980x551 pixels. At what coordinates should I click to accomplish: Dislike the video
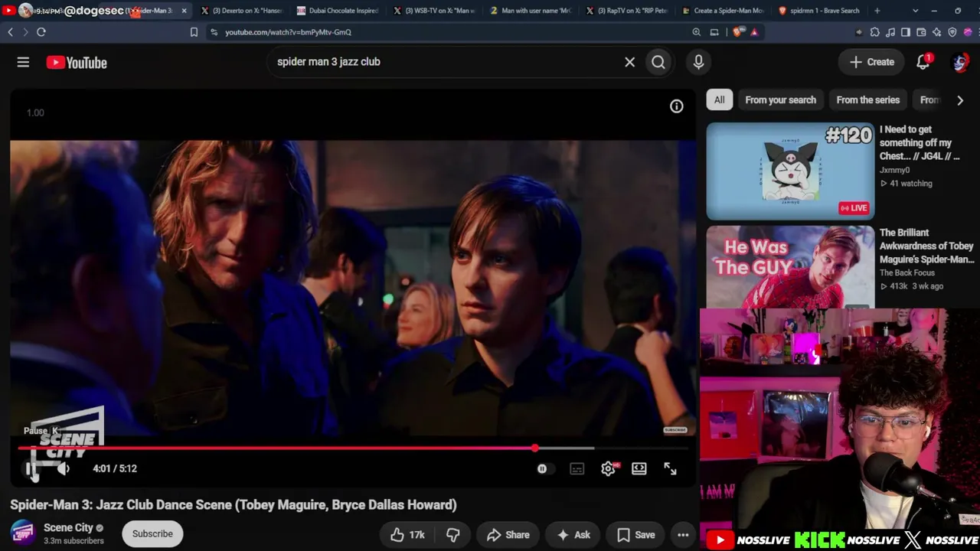coord(453,535)
